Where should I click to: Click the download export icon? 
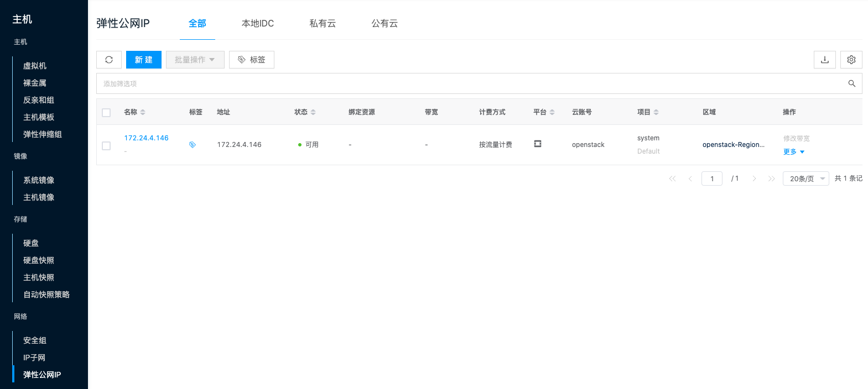tap(824, 60)
